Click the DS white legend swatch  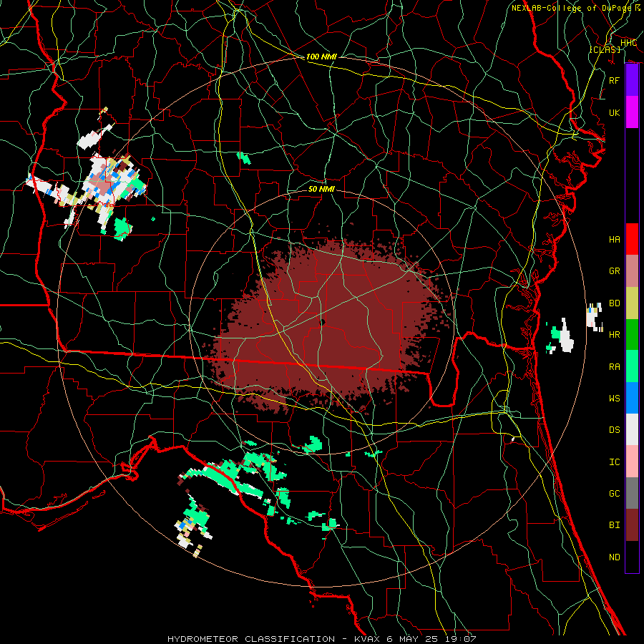[632, 429]
